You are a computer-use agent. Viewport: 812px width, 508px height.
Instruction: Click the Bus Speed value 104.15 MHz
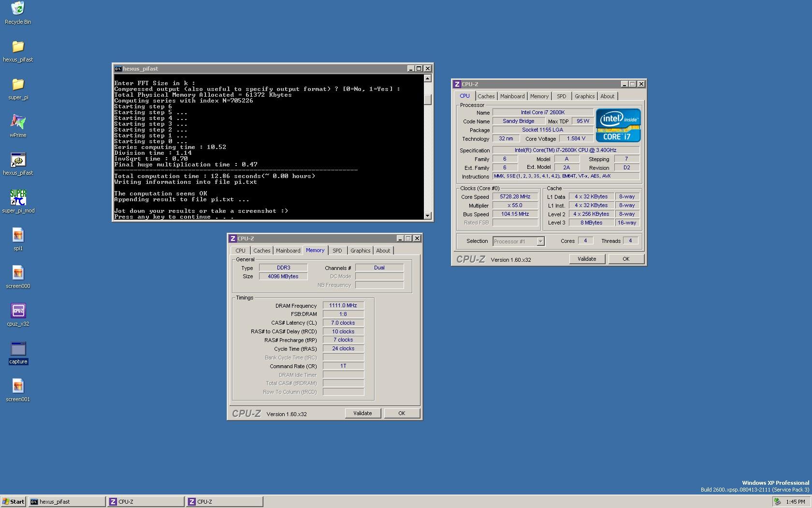tap(515, 214)
